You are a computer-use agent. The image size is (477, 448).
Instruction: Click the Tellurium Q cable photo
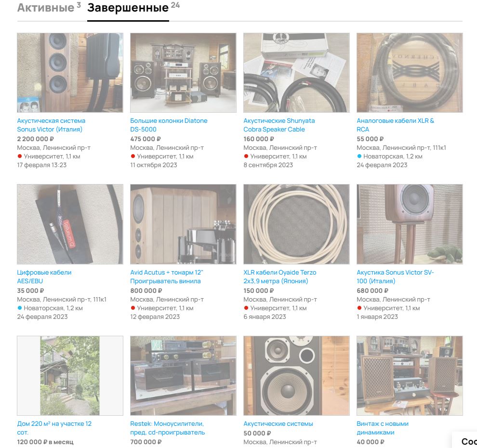(70, 224)
